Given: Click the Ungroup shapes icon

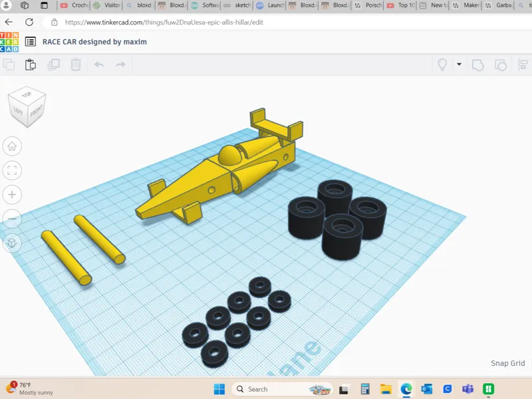Looking at the screenshot, I should point(501,65).
